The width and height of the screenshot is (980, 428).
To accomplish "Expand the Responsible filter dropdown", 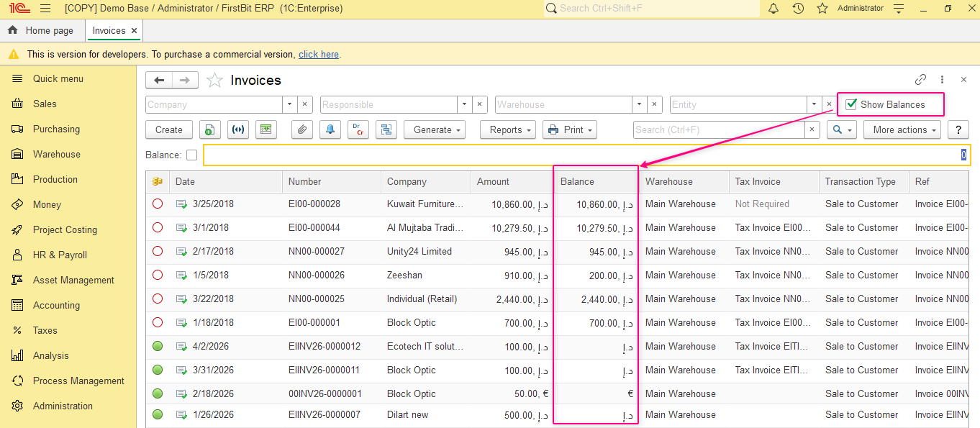I will (x=464, y=104).
